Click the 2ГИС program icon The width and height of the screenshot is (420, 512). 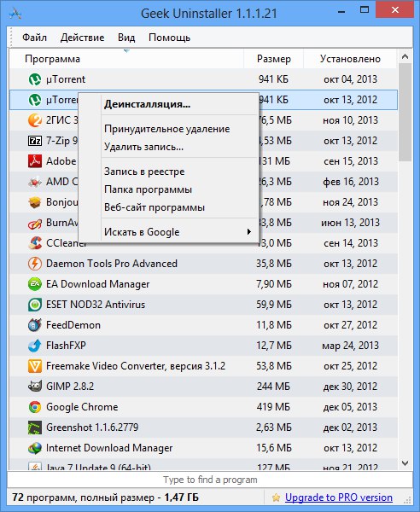tap(35, 120)
